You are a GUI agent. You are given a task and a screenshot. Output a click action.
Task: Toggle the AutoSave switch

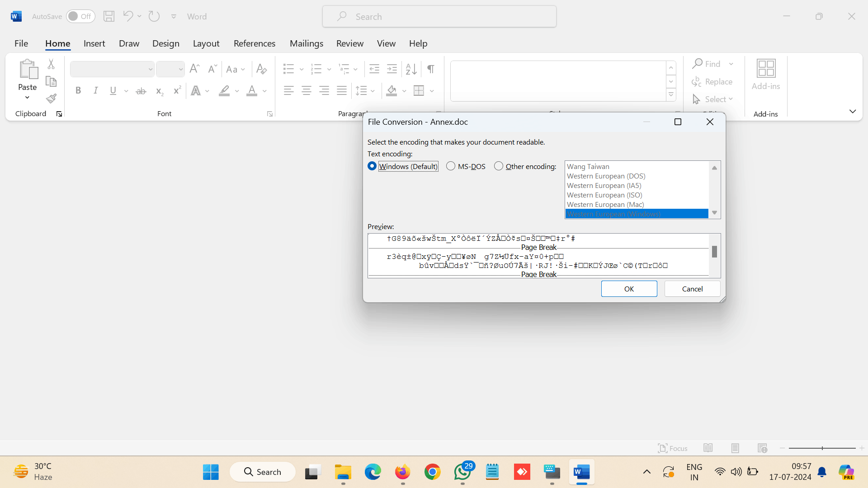click(80, 16)
